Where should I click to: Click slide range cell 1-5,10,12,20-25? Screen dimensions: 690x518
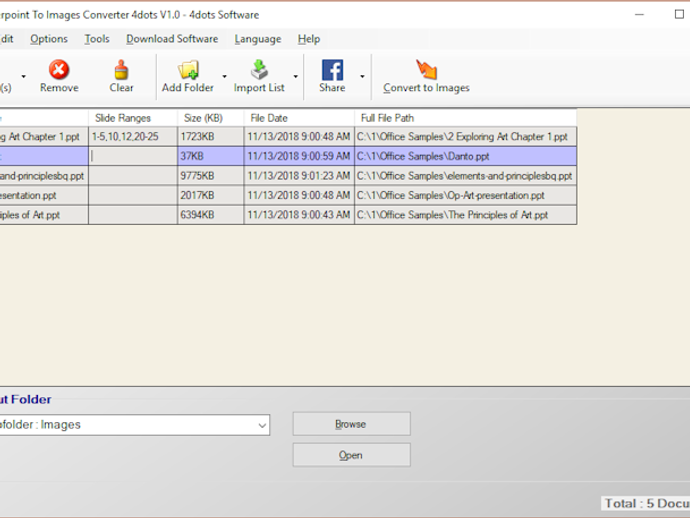(133, 137)
